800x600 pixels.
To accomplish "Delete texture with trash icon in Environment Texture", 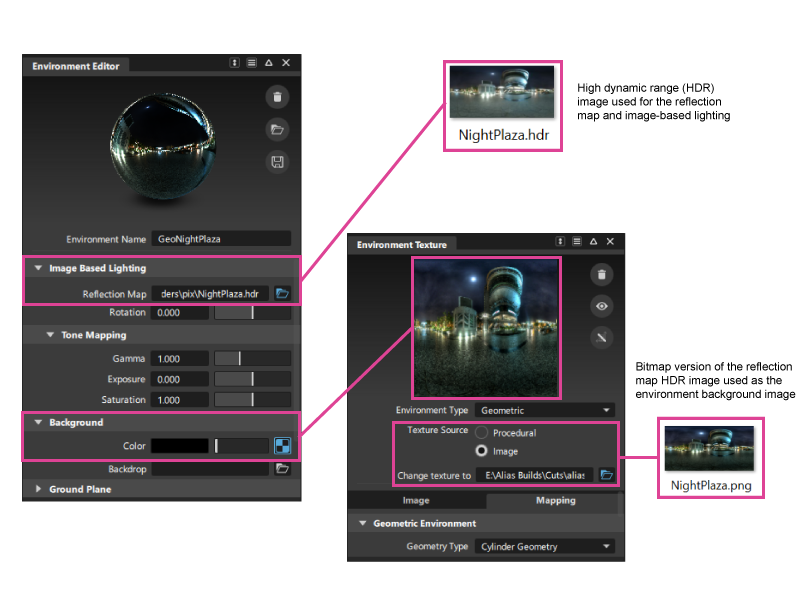I will point(602,274).
